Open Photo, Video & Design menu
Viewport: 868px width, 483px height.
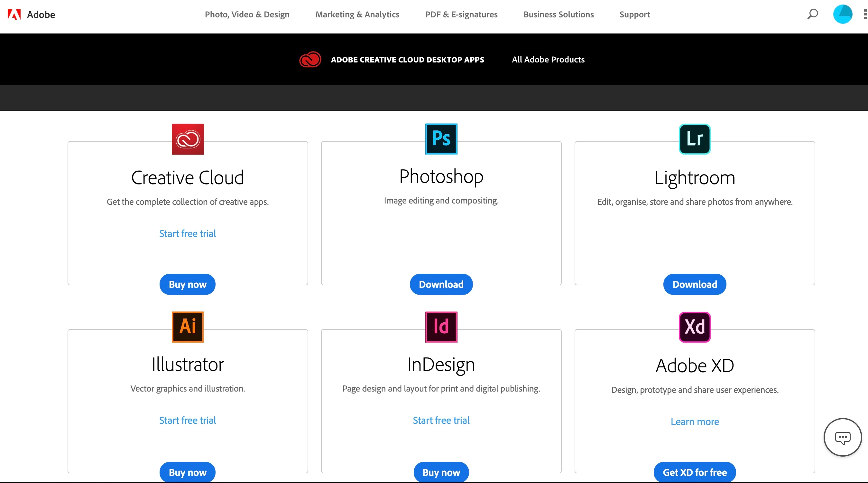click(x=247, y=14)
